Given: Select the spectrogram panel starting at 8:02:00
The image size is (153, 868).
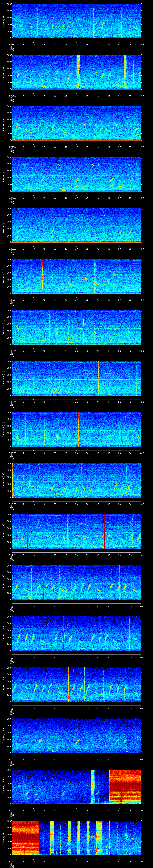Looking at the screenshot, I should pyautogui.click(x=77, y=72).
